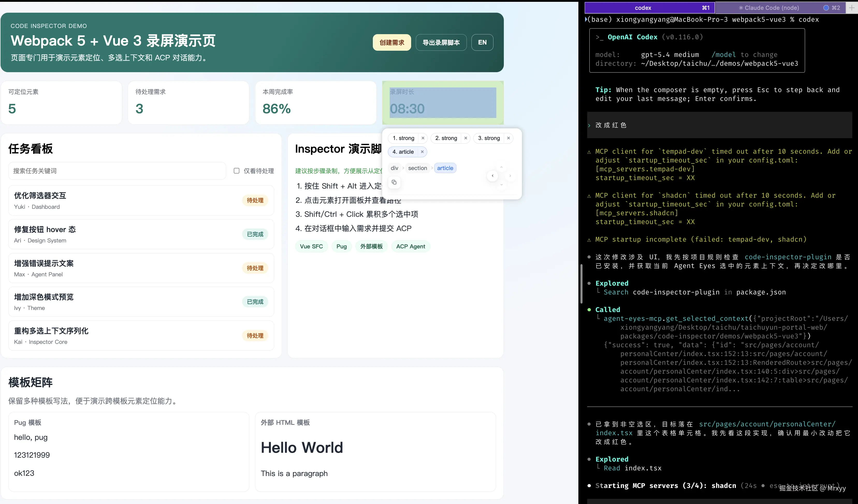This screenshot has height=504, width=858.
Task: Click the right arrow in navigation pad
Action: pos(510,176)
